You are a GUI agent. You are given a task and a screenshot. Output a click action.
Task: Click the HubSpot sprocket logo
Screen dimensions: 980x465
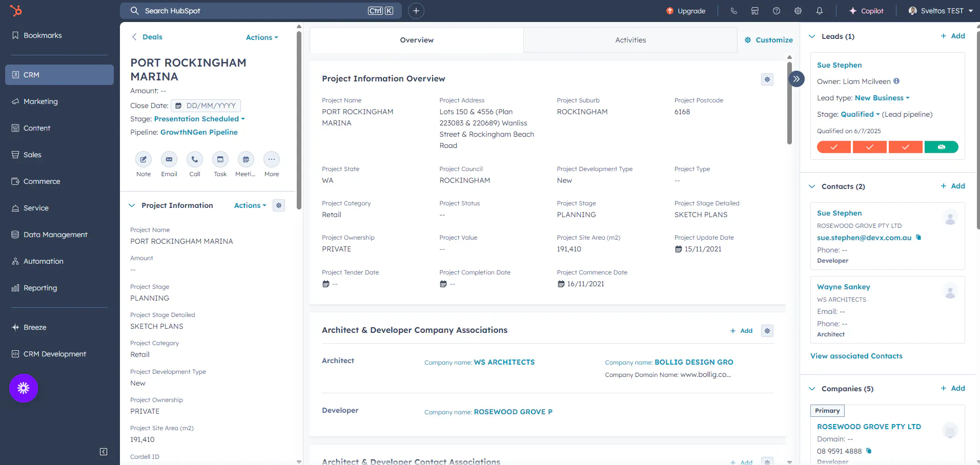point(16,10)
